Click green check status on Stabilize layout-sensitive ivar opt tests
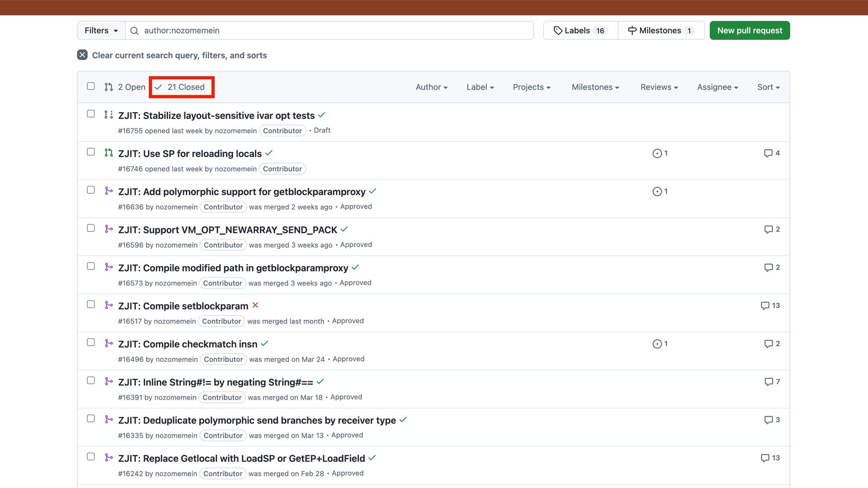 click(x=321, y=115)
